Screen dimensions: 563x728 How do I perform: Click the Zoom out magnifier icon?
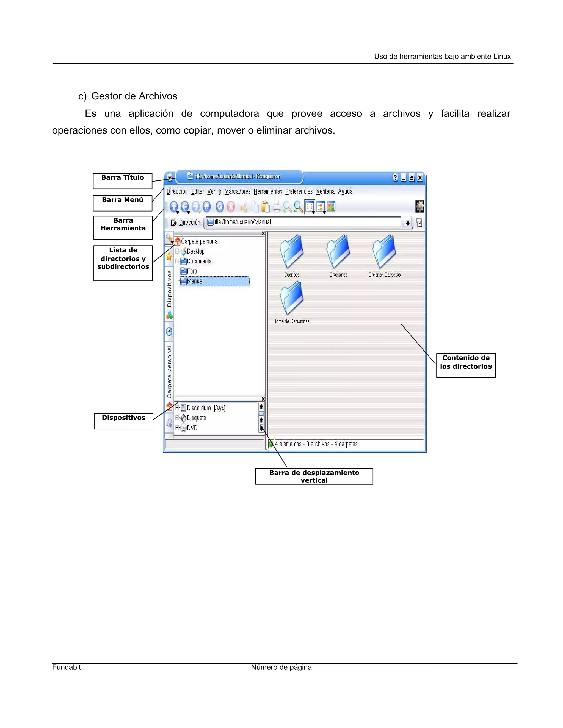click(298, 207)
